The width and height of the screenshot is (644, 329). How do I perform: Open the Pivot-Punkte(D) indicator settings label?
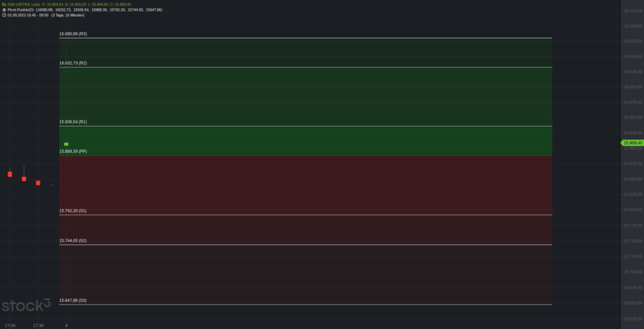21,10
